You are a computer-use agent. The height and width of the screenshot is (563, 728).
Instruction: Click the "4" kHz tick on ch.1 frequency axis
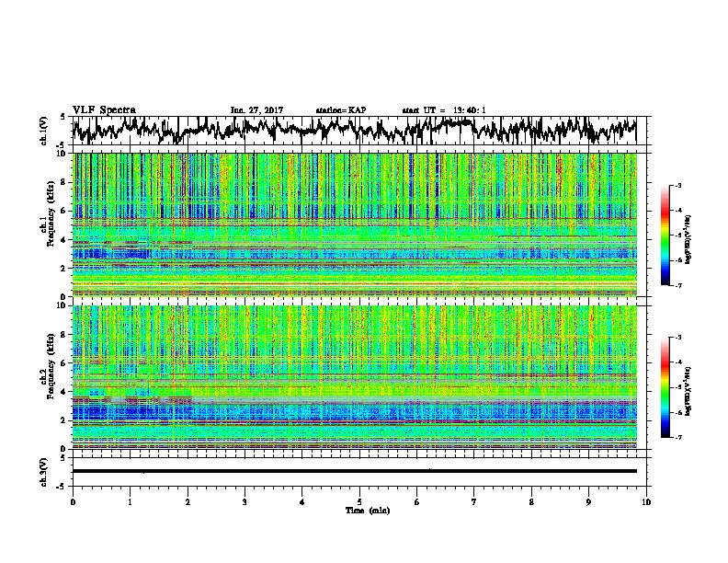(64, 240)
